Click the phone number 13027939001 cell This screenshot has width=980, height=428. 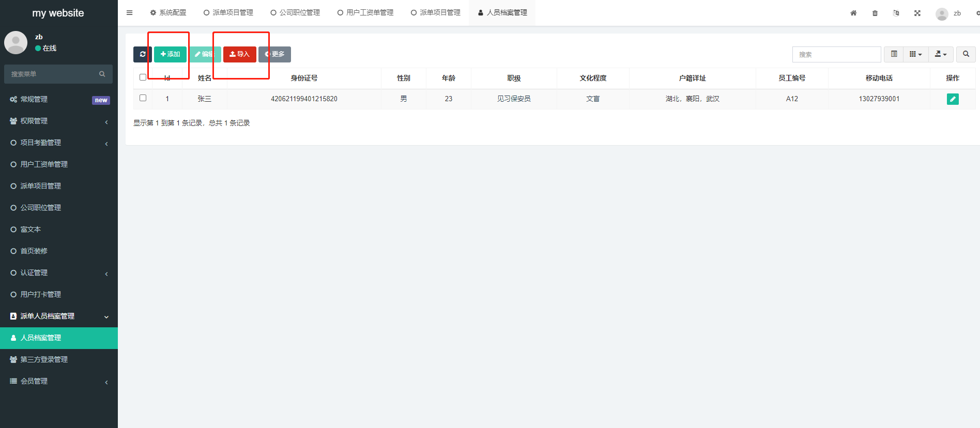[x=879, y=99]
